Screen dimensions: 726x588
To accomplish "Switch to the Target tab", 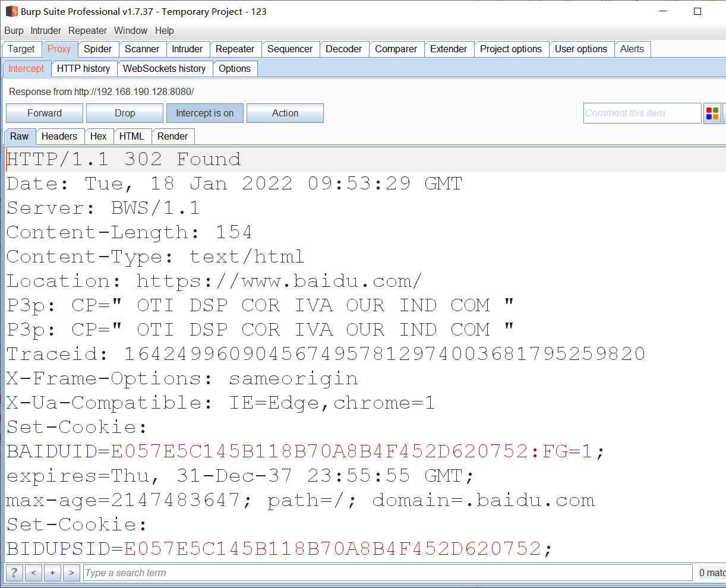I will pos(21,49).
